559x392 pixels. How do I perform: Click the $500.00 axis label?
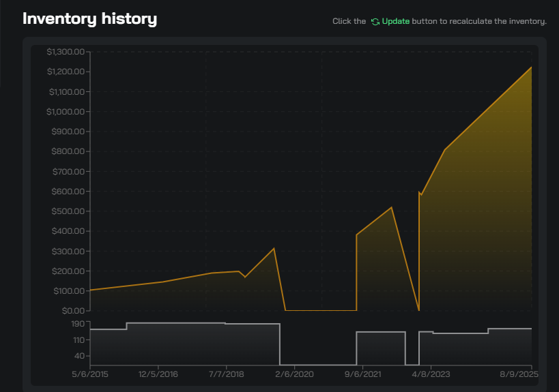[x=68, y=211]
